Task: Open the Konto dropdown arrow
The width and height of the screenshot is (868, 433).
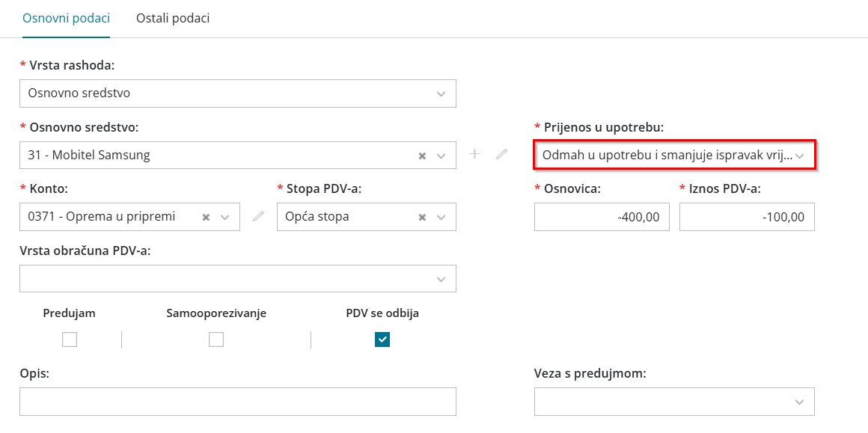Action: click(x=225, y=217)
